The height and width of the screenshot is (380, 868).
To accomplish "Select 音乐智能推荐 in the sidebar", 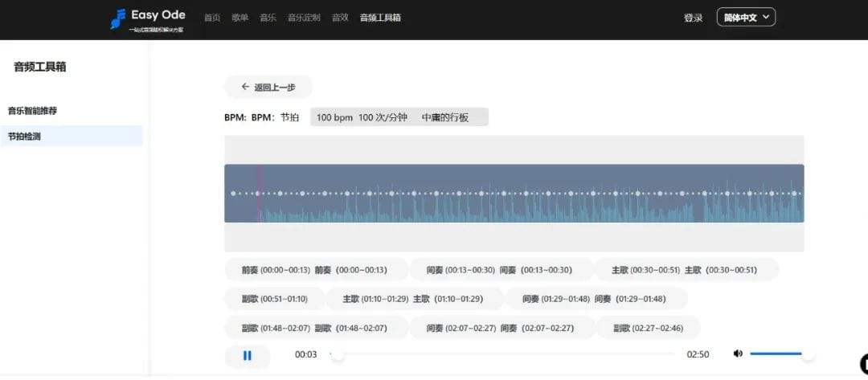I will pyautogui.click(x=32, y=111).
